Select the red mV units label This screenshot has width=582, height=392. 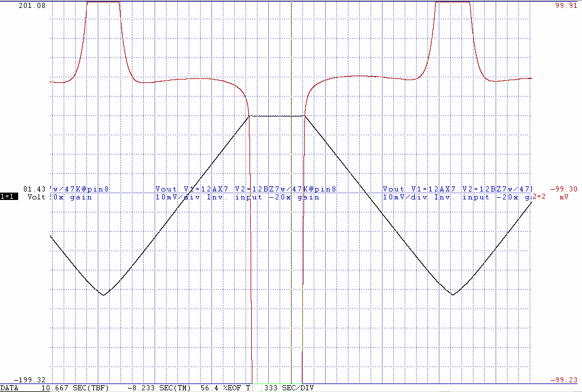coord(563,197)
